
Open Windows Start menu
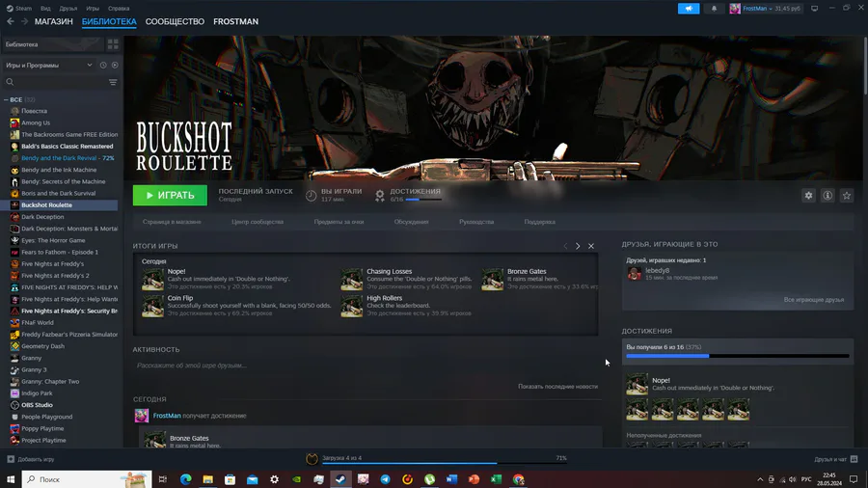(11, 479)
